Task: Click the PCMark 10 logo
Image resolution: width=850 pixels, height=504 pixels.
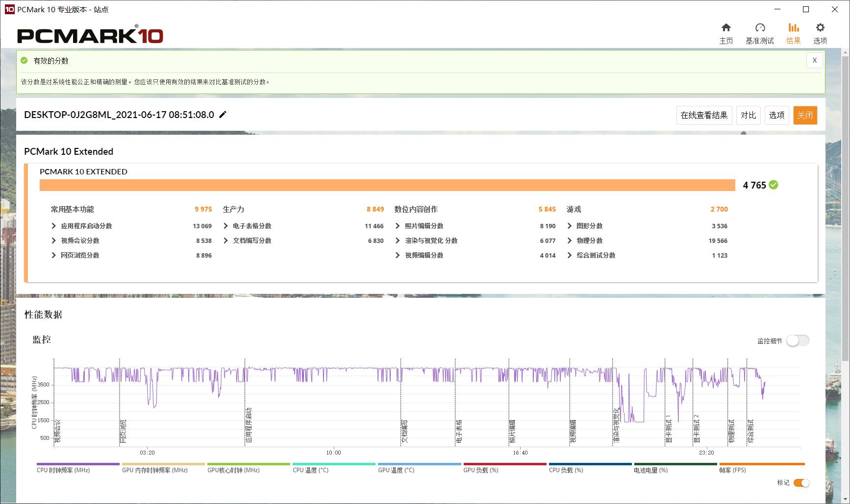Action: pyautogui.click(x=90, y=35)
